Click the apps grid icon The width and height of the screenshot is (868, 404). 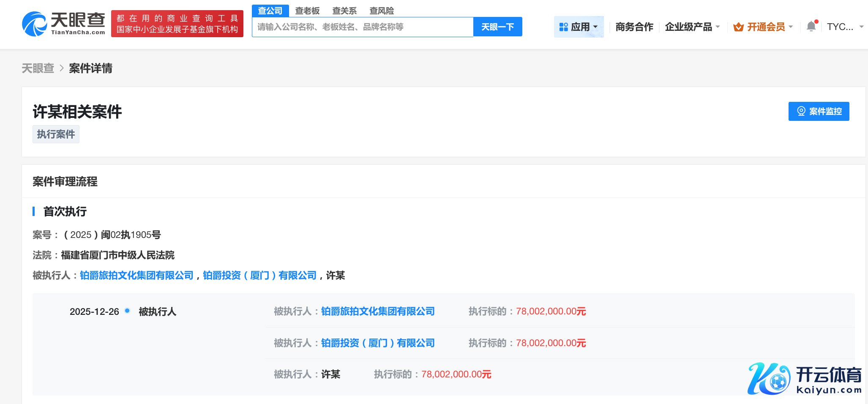563,27
